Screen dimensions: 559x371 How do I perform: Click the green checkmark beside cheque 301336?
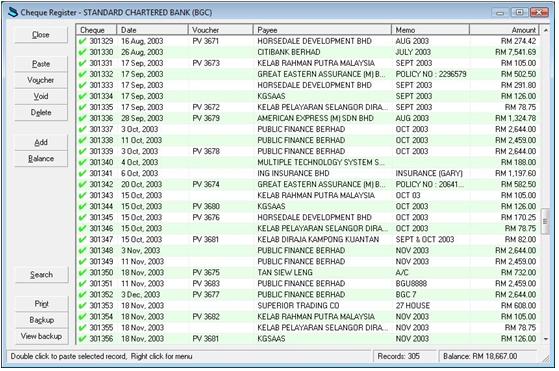83,118
